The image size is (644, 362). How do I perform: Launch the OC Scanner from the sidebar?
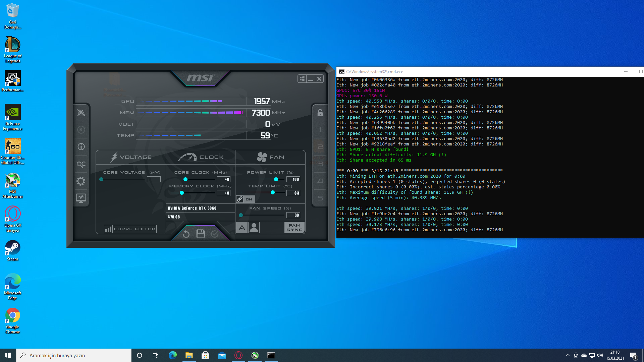point(81,164)
